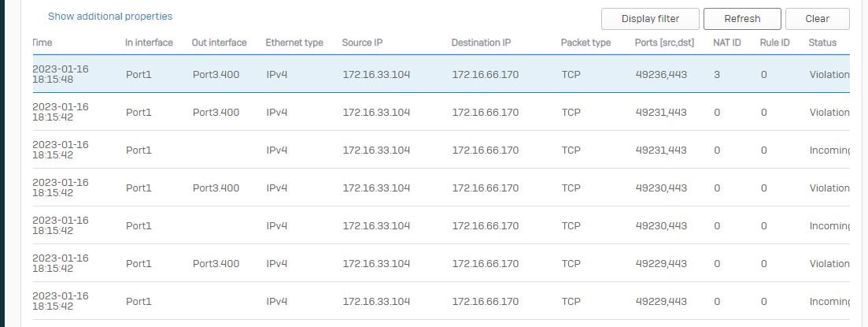Select the Violation row with ports 49229,443
Screen dimensions: 868x327
pyautogui.click(x=441, y=263)
